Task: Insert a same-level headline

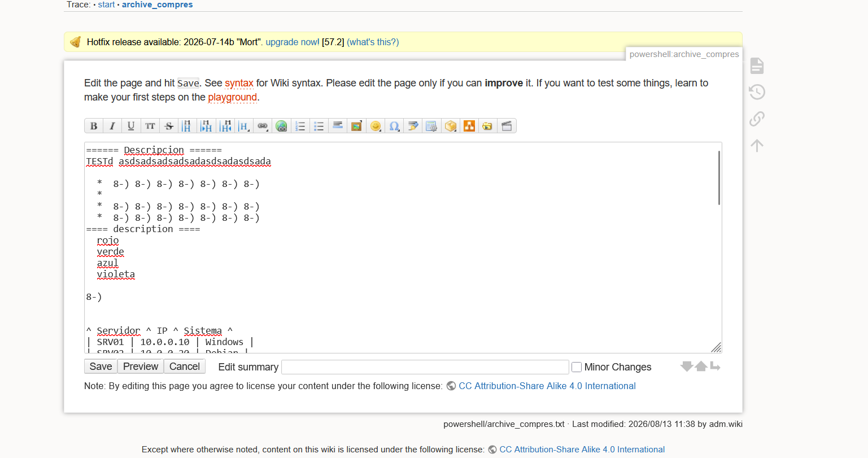Action: [x=187, y=126]
